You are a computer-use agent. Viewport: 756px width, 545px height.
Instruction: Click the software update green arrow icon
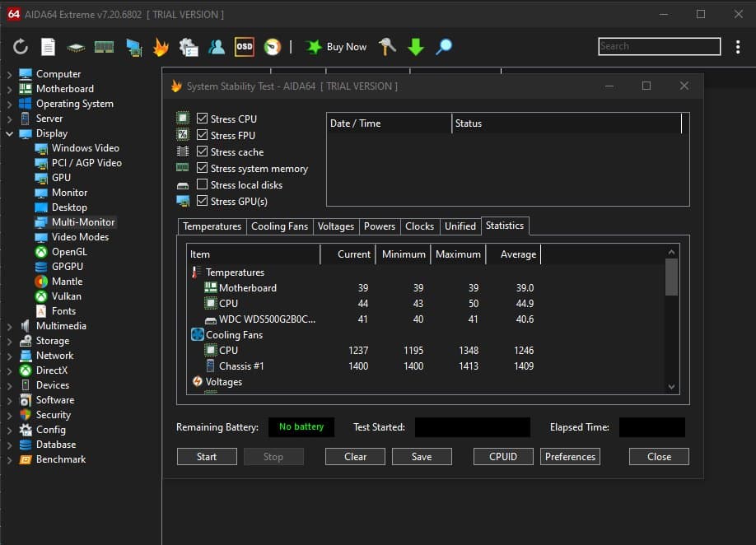pyautogui.click(x=415, y=47)
